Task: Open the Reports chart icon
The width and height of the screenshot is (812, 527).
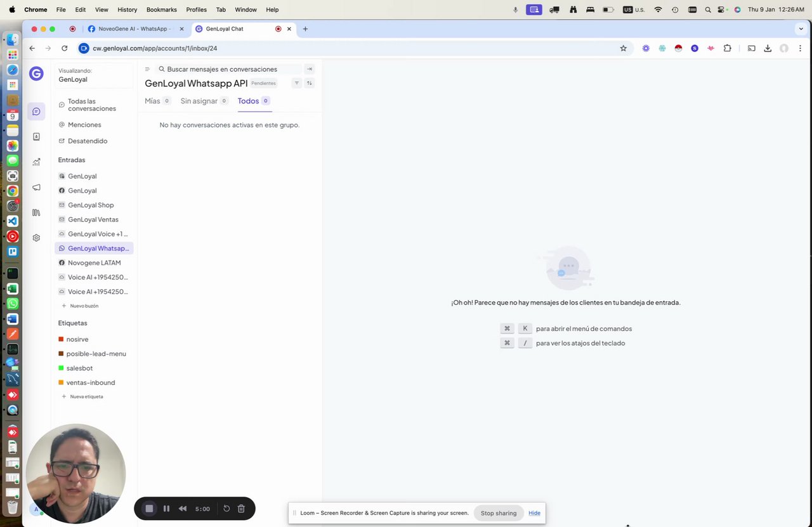Action: 36,162
